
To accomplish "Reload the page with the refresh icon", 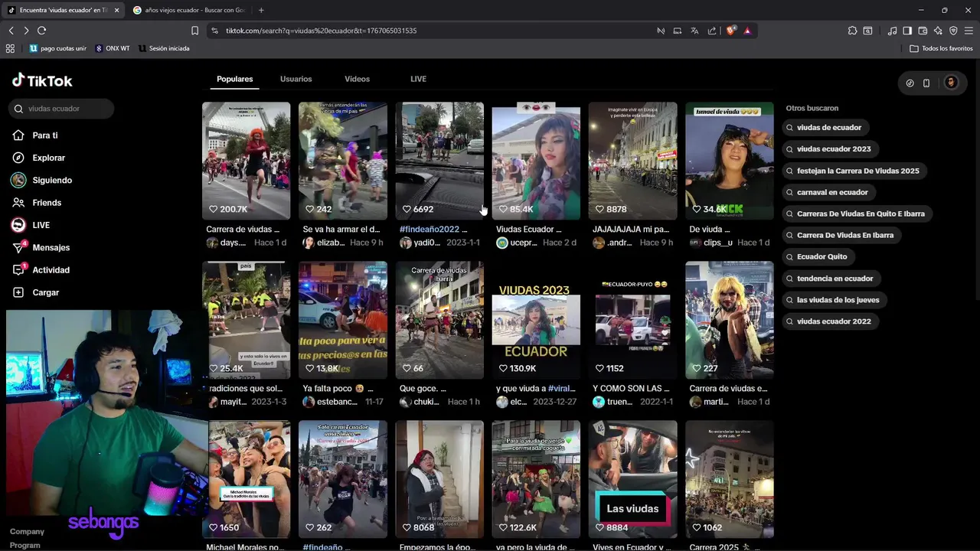I will click(41, 31).
